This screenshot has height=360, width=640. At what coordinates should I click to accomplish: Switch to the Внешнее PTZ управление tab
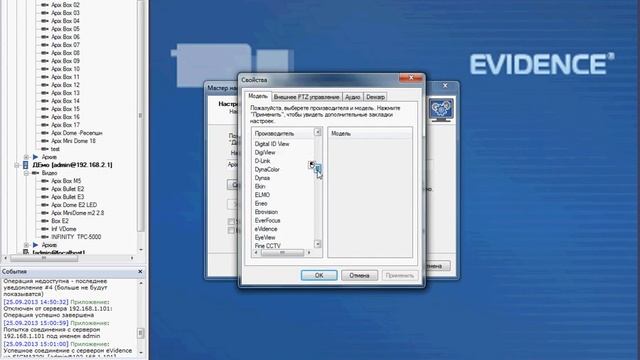(307, 97)
